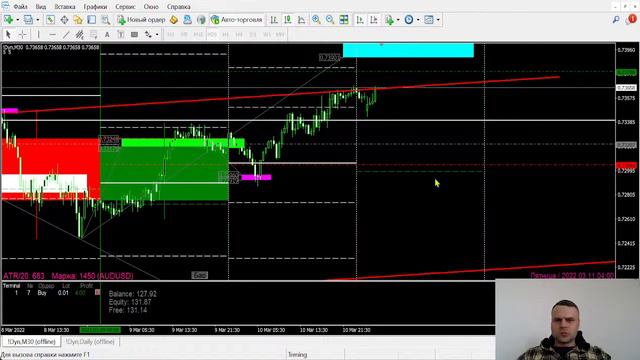Toggle the H1 timeframe button

[226, 35]
